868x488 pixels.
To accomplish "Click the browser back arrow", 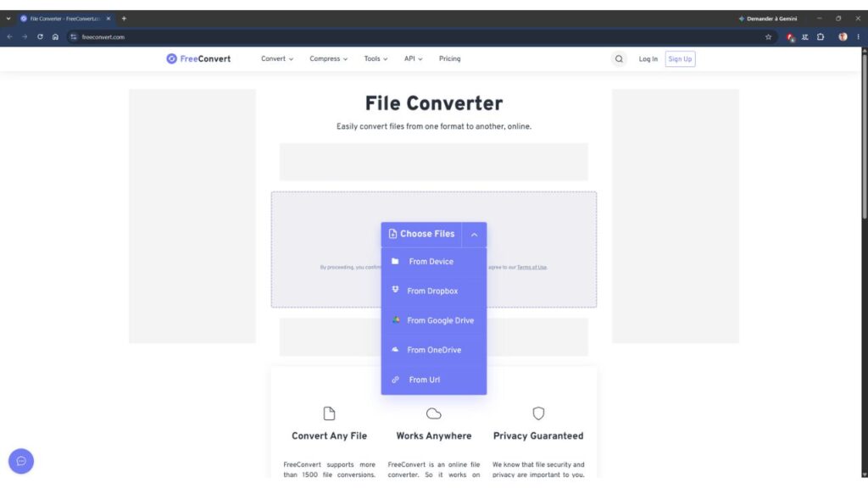I will 9,37.
